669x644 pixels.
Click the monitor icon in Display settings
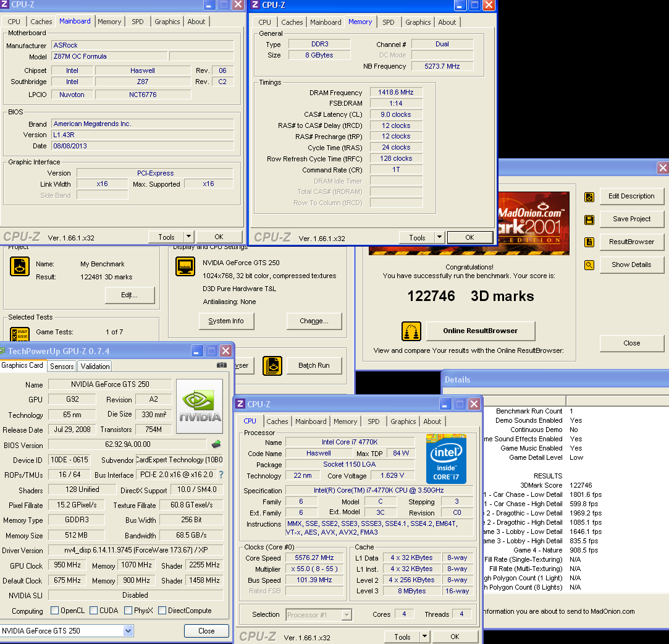(x=185, y=266)
